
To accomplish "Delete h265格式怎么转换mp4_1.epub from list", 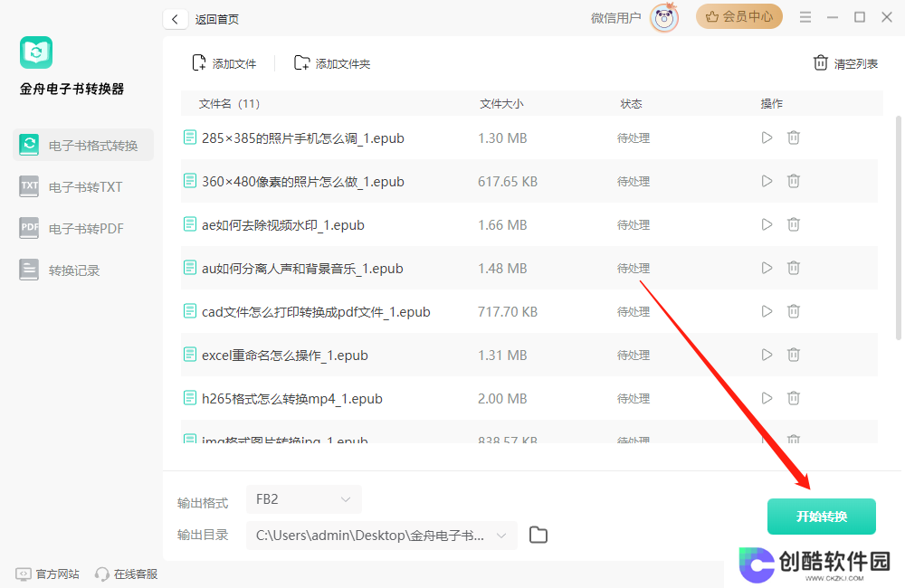I will coord(794,398).
